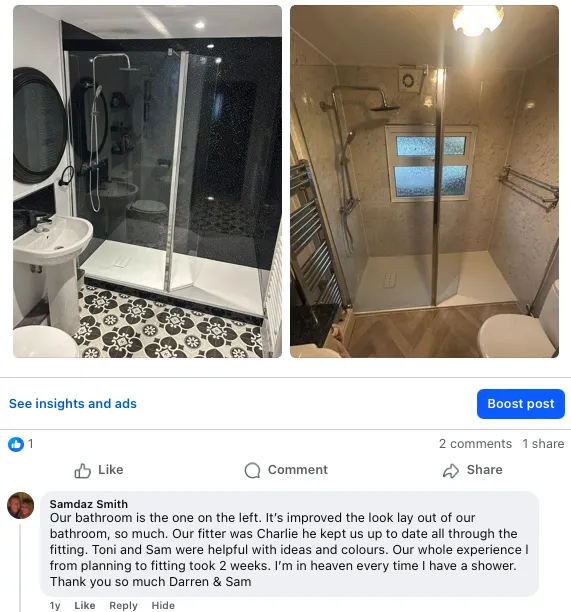
Task: Hide Samdaz Smith's comment
Action: coord(163,605)
